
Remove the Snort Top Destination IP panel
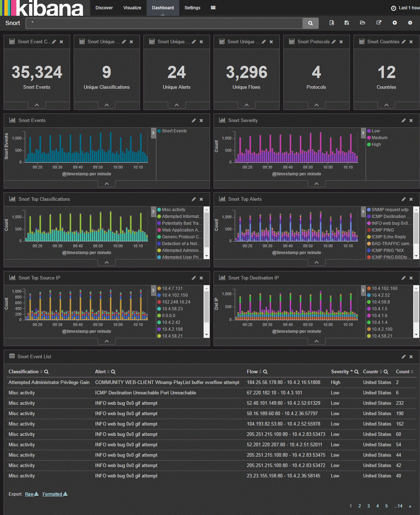pos(411,278)
